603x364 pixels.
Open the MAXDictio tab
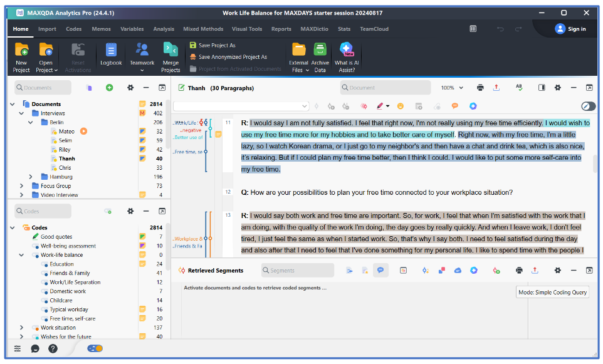[x=314, y=29]
